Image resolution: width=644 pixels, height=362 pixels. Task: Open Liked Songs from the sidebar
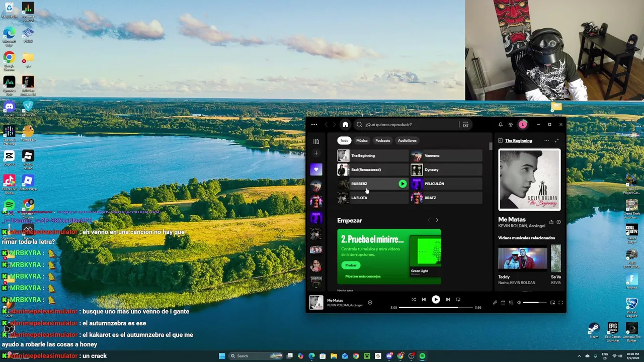pos(316,169)
